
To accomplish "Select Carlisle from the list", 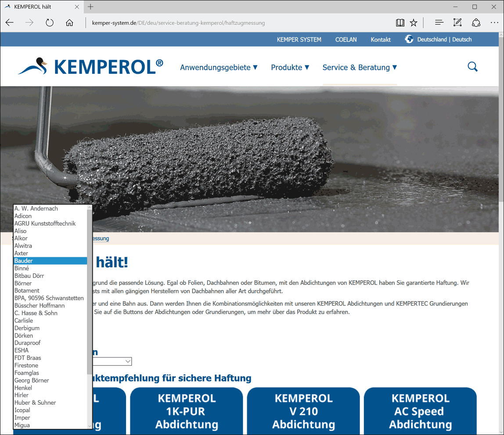I will [50, 320].
